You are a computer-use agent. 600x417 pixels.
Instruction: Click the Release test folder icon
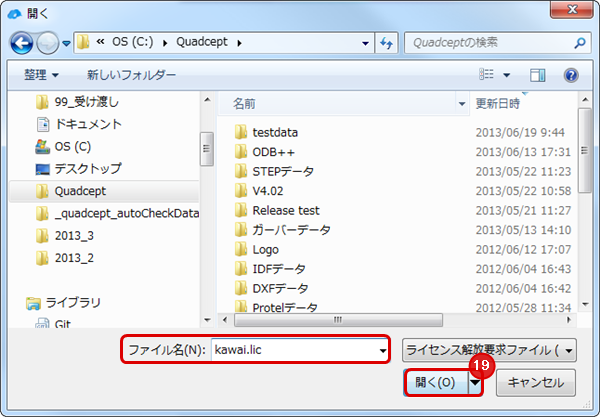pos(241,210)
